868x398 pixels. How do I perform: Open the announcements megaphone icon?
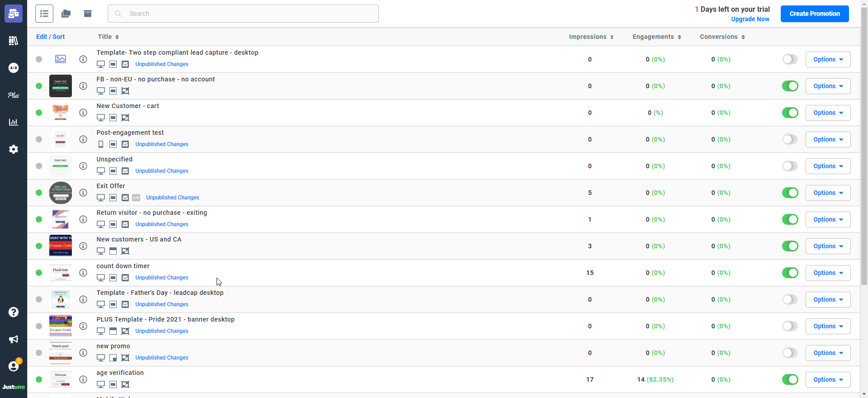14,339
